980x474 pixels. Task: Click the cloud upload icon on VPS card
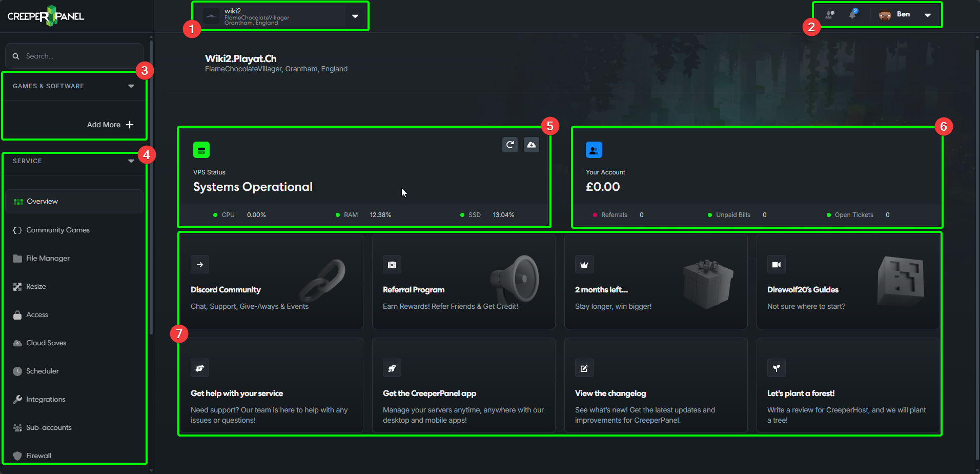(532, 145)
